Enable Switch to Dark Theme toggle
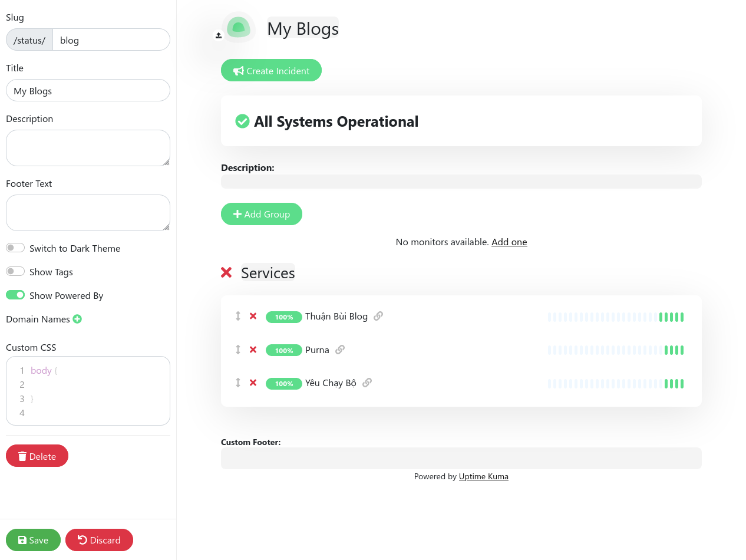The height and width of the screenshot is (560, 746). pyautogui.click(x=15, y=248)
